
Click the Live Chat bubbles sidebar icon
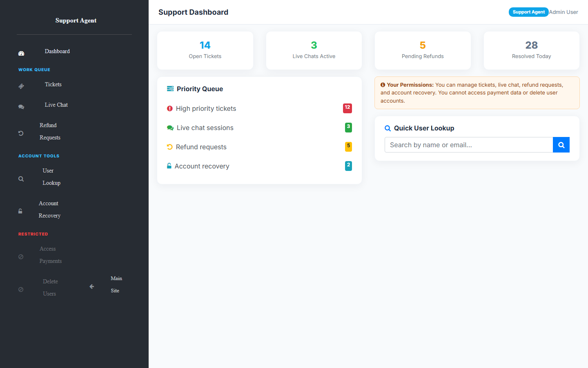coord(21,107)
